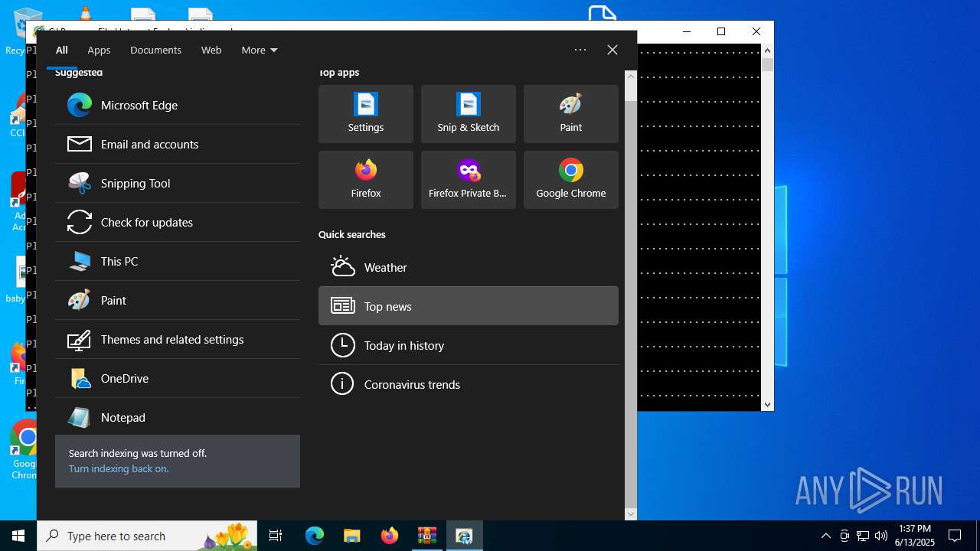Switch to the Apps search tab
This screenshot has width=980, height=551.
point(99,50)
